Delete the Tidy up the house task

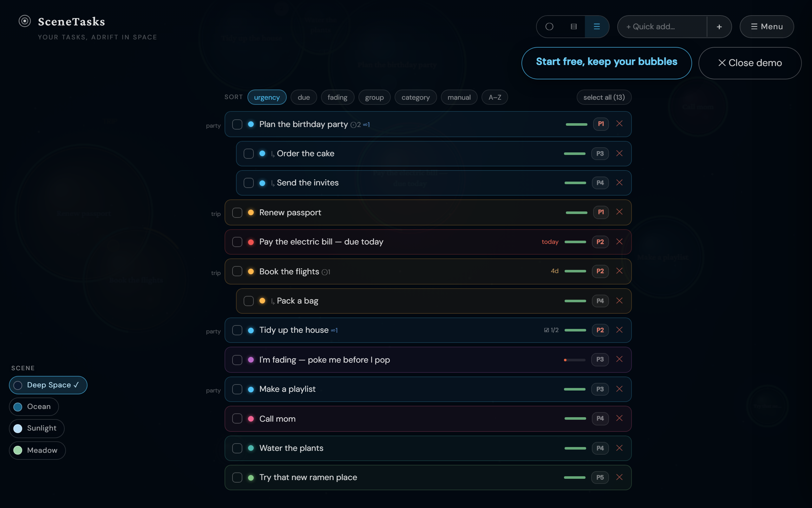619,330
